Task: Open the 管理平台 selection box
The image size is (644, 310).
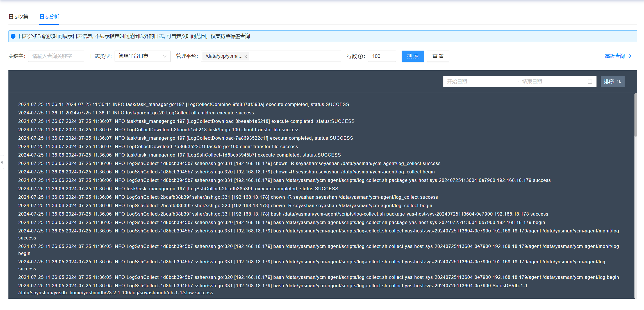Action: [295, 56]
